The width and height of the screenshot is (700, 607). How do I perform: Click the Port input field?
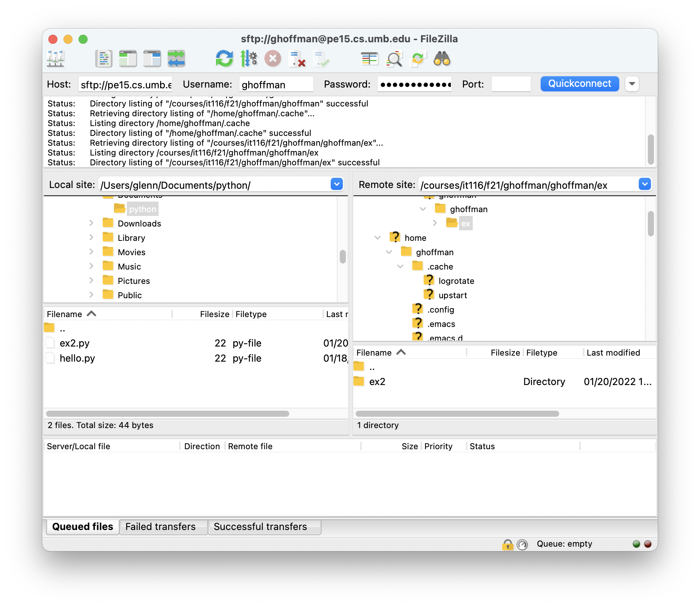[x=511, y=84]
